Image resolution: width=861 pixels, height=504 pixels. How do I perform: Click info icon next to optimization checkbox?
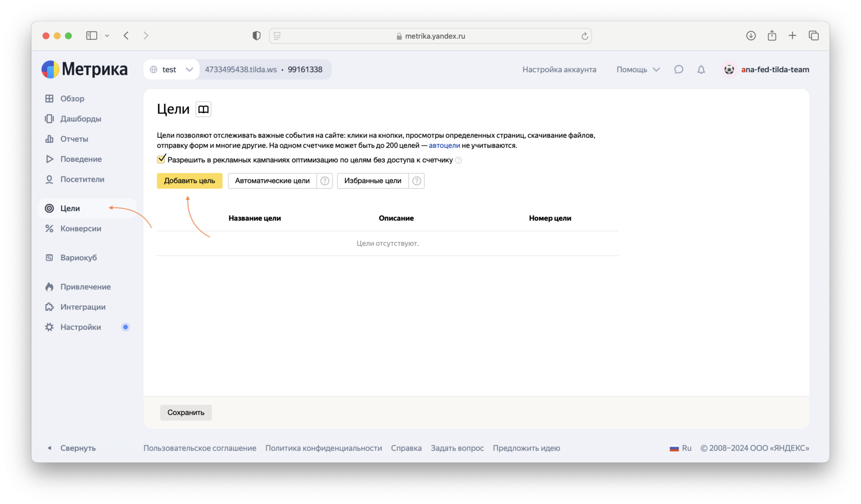[x=459, y=160]
